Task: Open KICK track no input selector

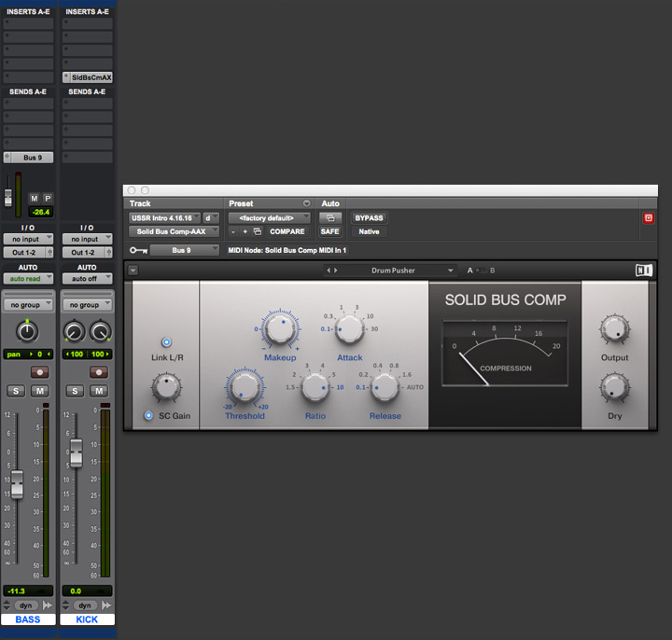Action: [x=88, y=239]
